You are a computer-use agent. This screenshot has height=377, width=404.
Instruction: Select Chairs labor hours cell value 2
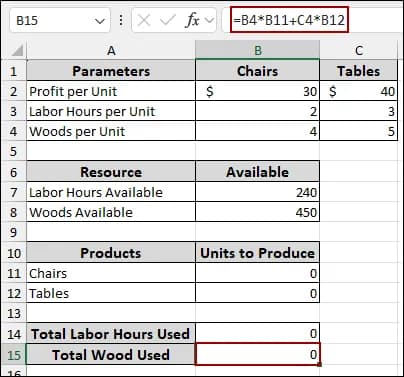257,111
